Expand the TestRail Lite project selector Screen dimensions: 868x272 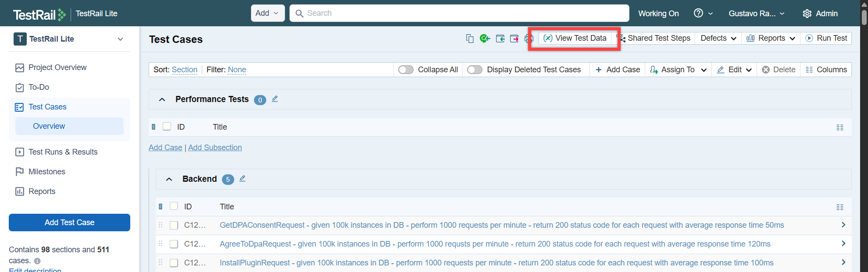120,39
